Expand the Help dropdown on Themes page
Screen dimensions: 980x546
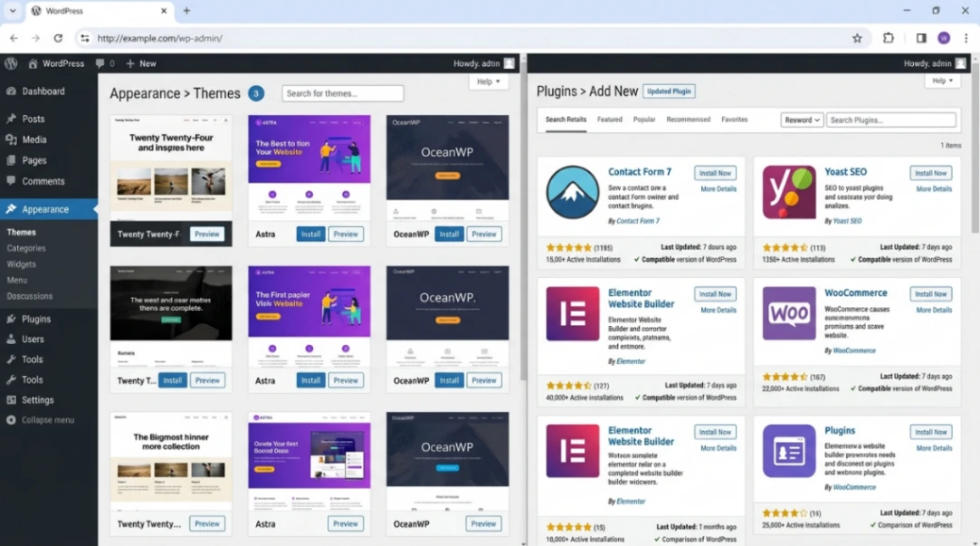point(488,81)
